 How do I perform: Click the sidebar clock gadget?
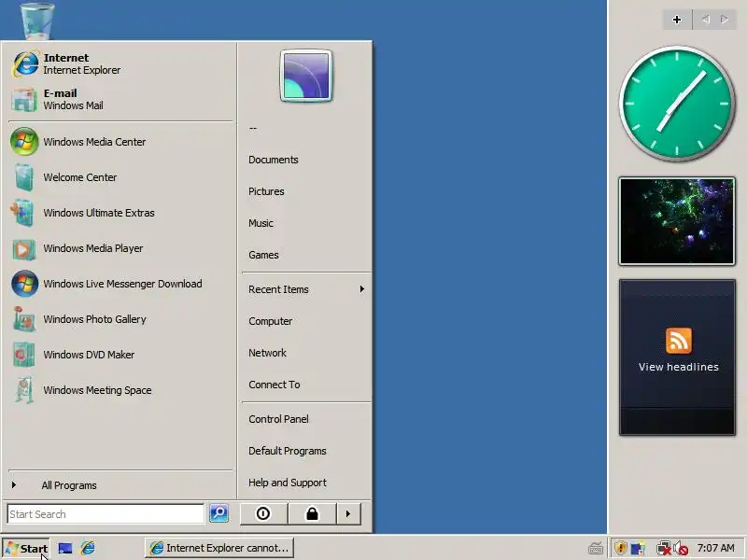pyautogui.click(x=676, y=104)
